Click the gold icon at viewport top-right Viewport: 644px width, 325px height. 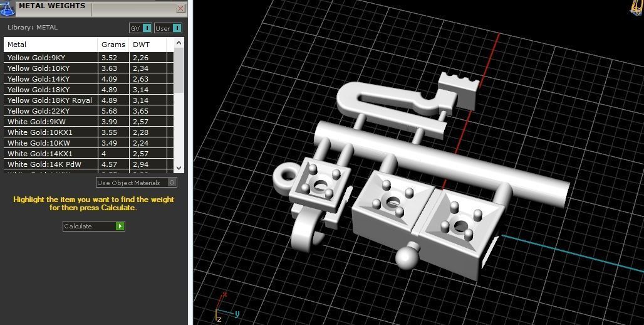pyautogui.click(x=636, y=8)
